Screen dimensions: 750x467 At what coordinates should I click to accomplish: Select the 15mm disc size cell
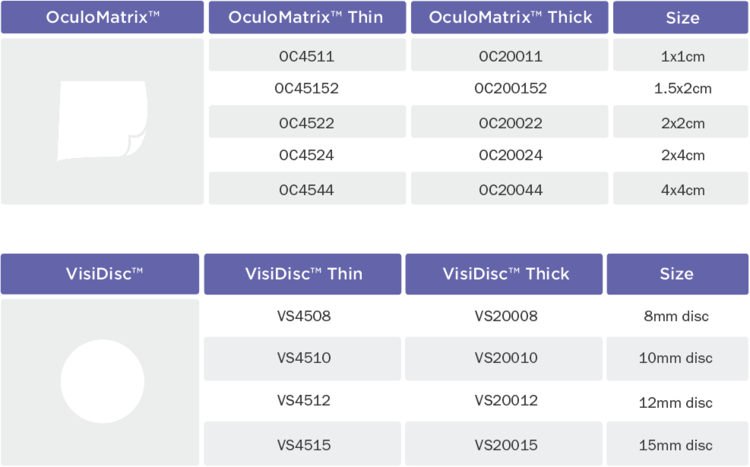pyautogui.click(x=678, y=445)
